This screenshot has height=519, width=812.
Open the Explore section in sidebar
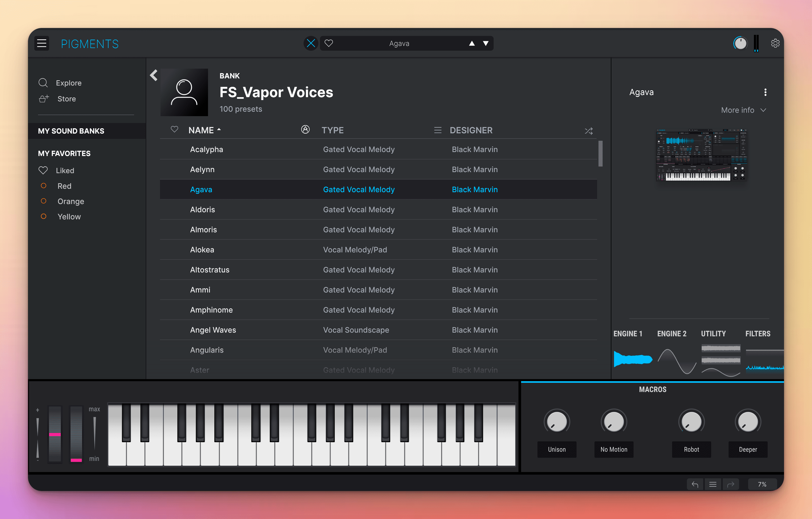click(68, 82)
